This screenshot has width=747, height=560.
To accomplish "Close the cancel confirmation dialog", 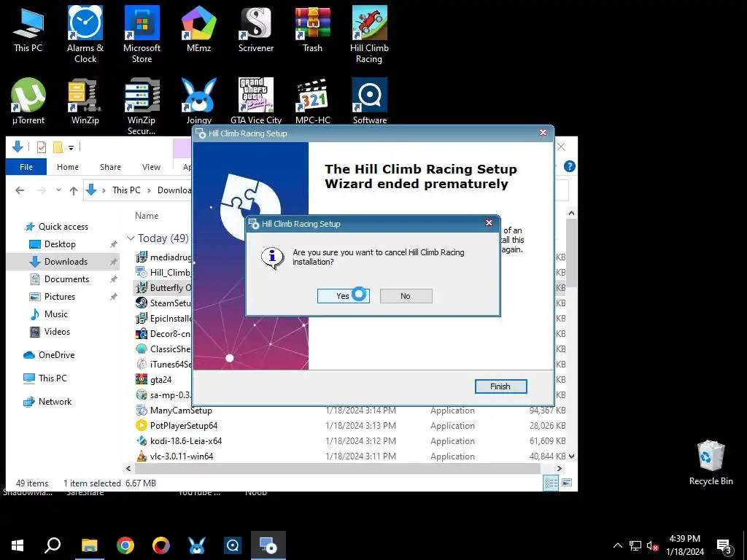I will point(489,223).
